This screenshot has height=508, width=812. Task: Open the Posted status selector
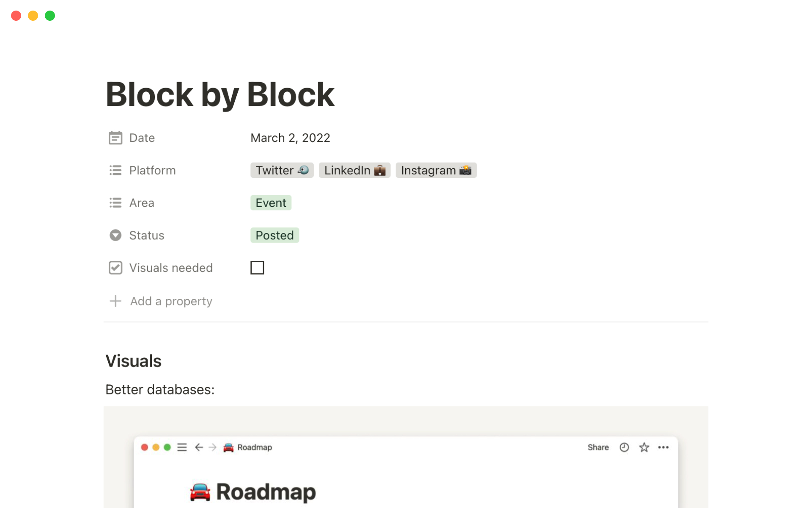coord(274,235)
